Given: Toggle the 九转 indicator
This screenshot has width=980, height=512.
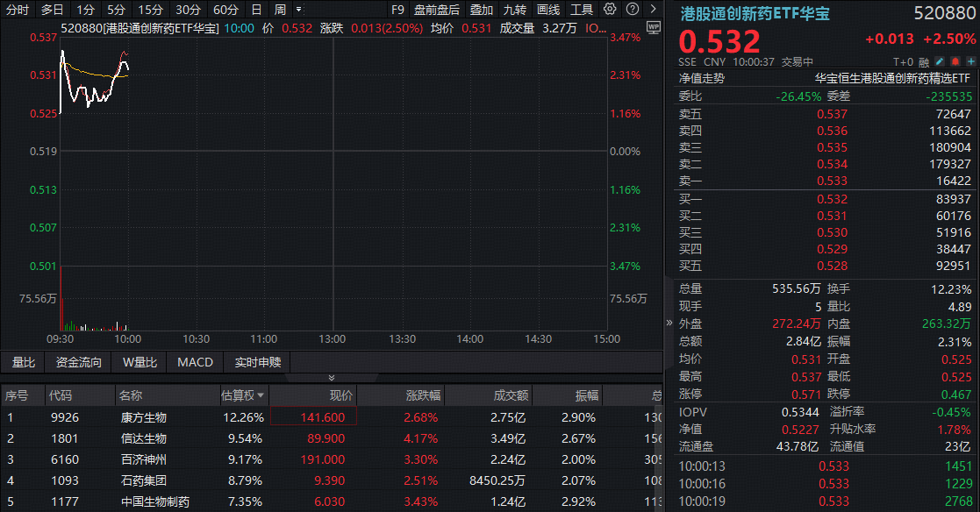Looking at the screenshot, I should point(515,10).
